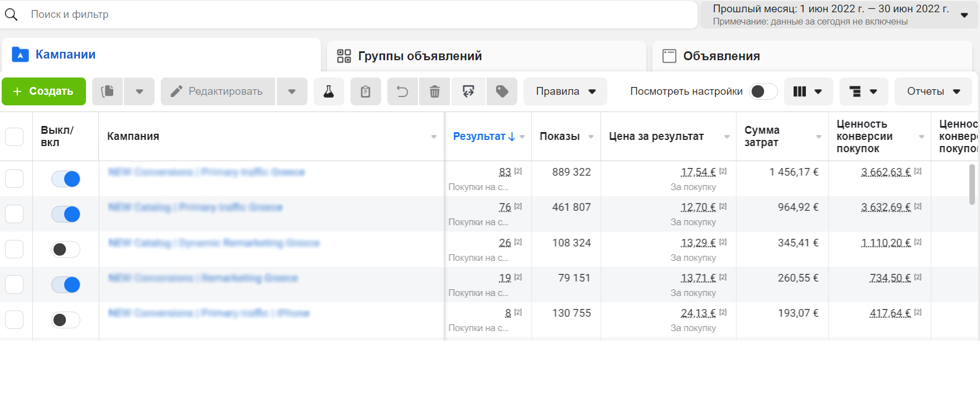Click the table's vertical scrollbar
This screenshot has width=980, height=393.
pyautogui.click(x=972, y=185)
